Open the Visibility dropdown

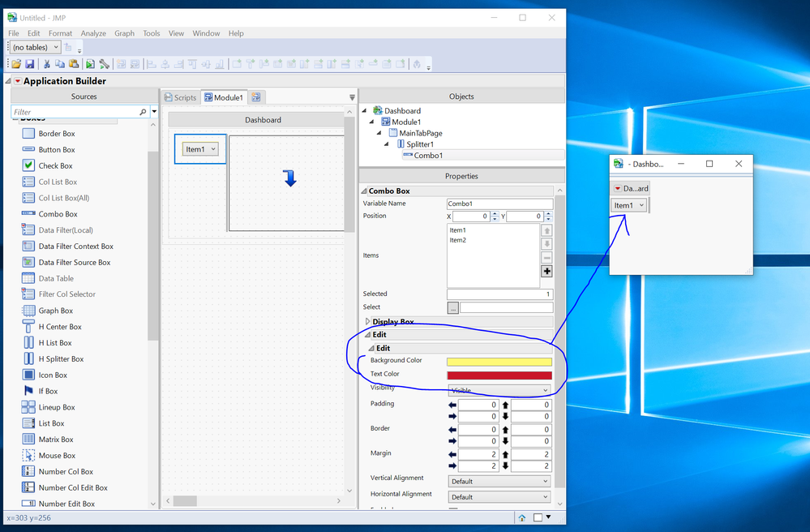pos(499,390)
